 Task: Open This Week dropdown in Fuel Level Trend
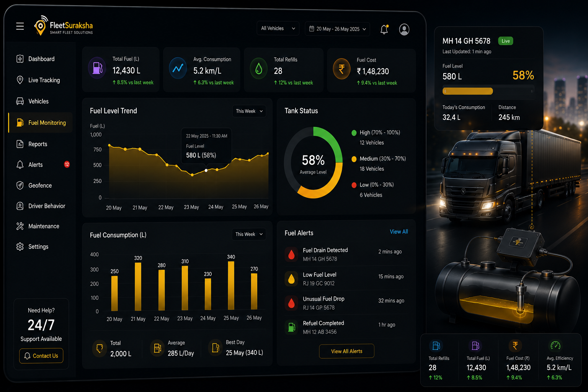click(x=250, y=111)
